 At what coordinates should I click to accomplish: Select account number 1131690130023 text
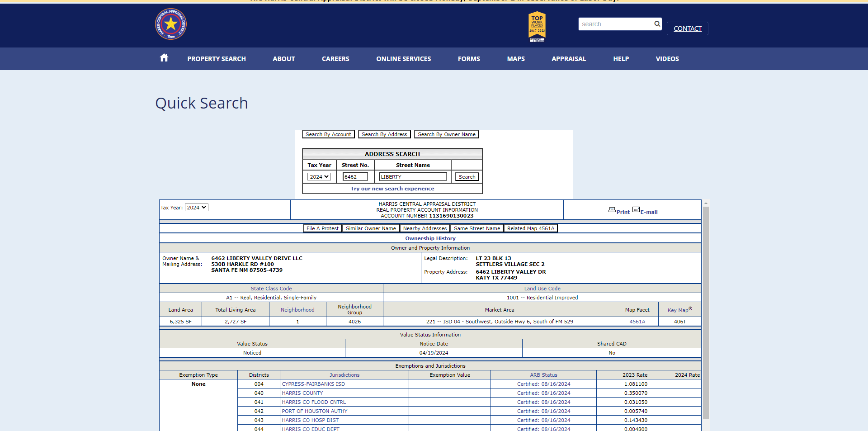point(451,216)
